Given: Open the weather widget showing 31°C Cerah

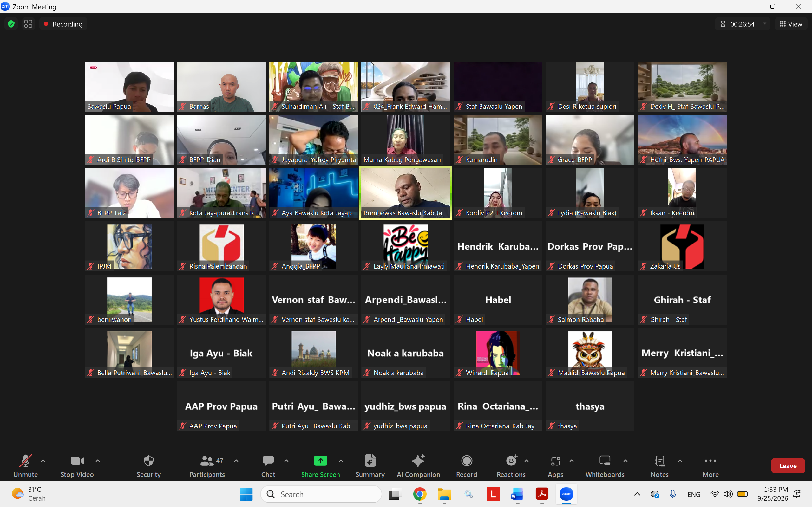Looking at the screenshot, I should pos(29,494).
